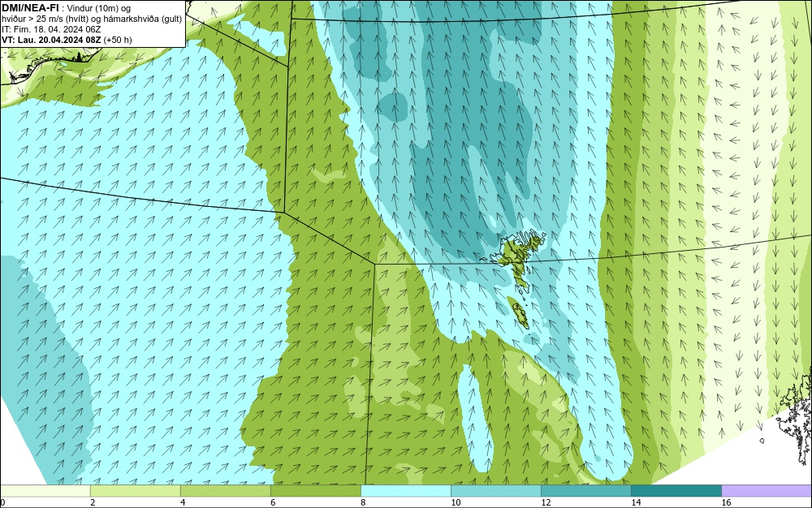Click the 6–8 m/s olive green legend swatch

point(315,490)
